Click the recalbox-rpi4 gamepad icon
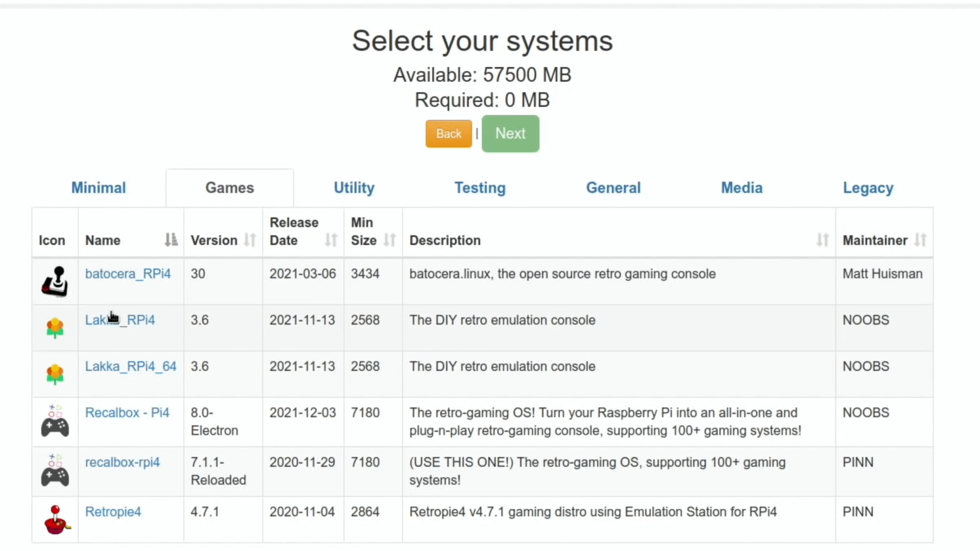Viewport: 980px width, 551px height. (x=55, y=471)
